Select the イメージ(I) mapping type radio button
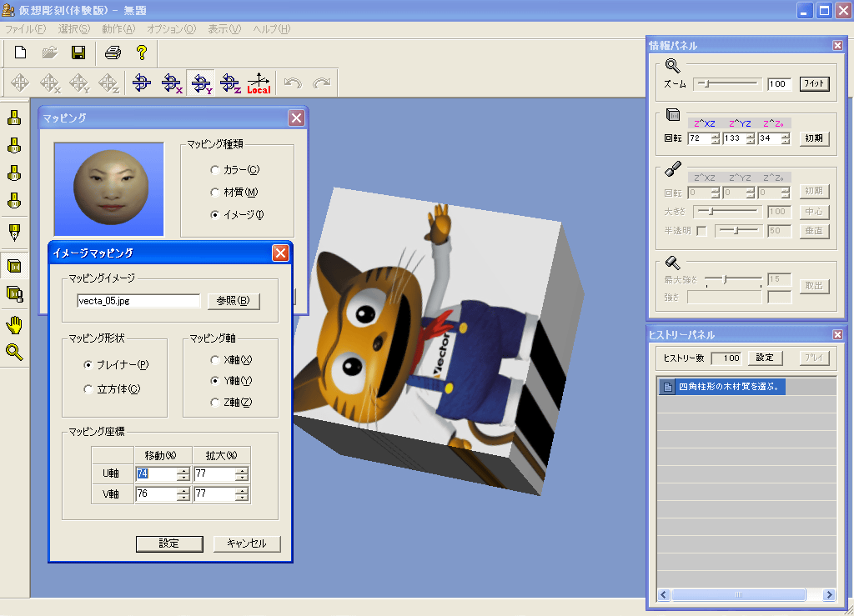 pos(214,215)
